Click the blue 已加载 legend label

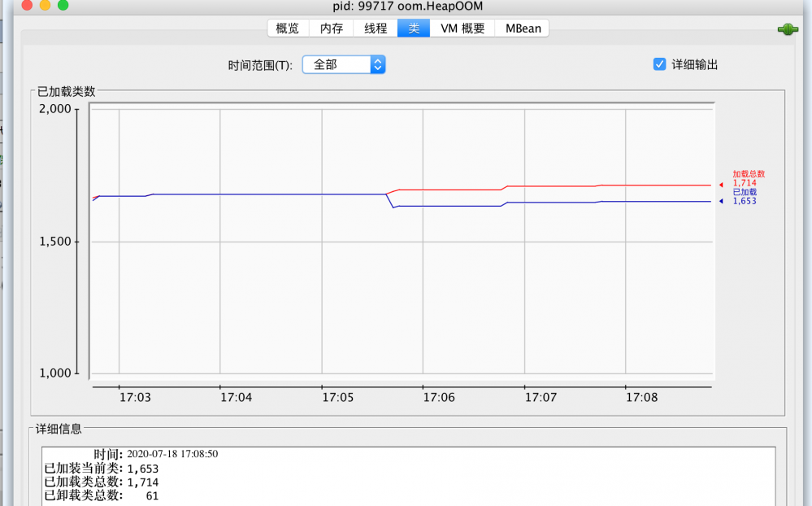(x=745, y=192)
